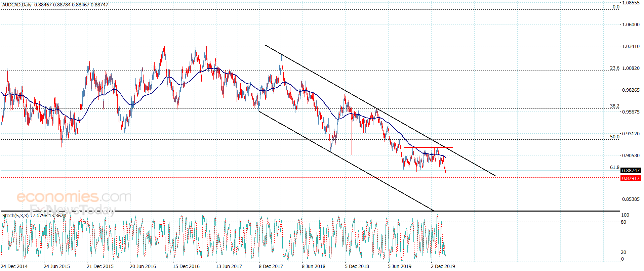Screen dimensions: 644x271
Task: Click the 20 Jun 2016 date label
Action: pos(143,266)
